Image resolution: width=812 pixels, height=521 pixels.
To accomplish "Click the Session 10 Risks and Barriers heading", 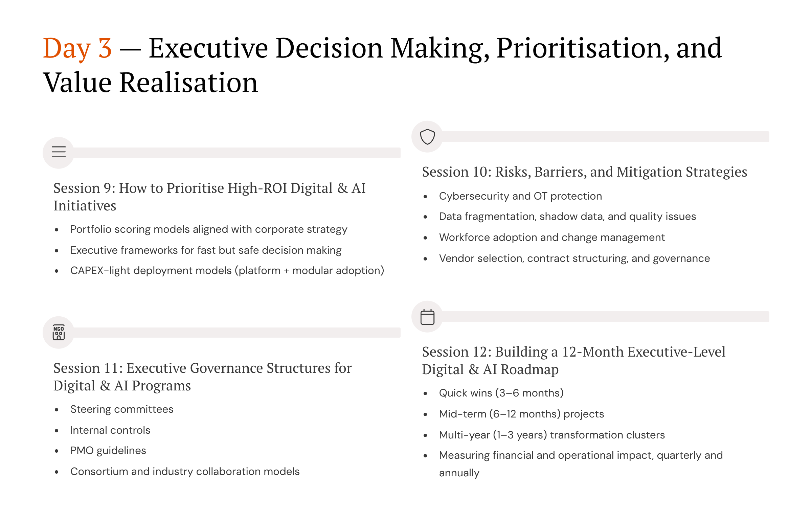I will point(584,172).
